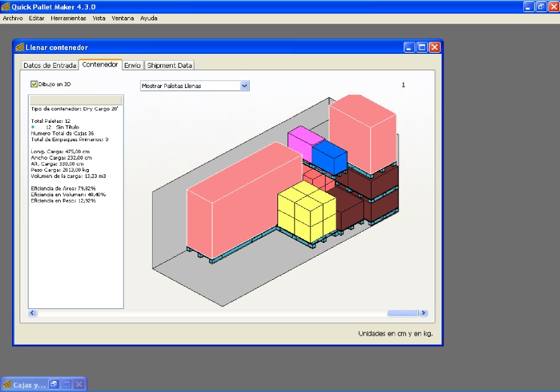
Task: Select the 'Long. Carga: 475,00 cm' line
Action: 60,151
